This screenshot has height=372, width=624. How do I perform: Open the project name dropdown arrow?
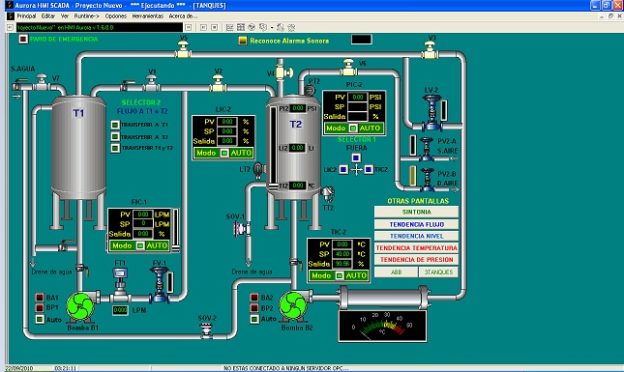click(x=189, y=27)
